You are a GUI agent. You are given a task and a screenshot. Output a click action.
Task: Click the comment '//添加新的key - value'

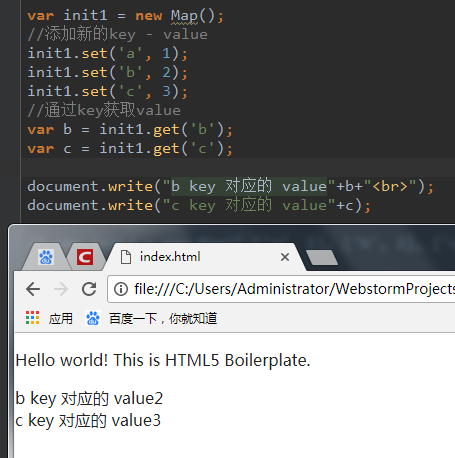pos(118,35)
